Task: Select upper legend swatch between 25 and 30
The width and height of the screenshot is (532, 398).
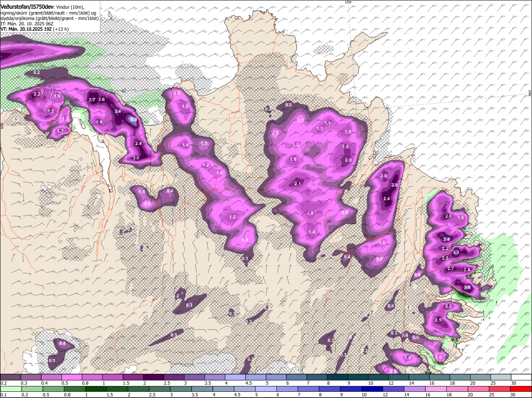Action: (x=501, y=377)
